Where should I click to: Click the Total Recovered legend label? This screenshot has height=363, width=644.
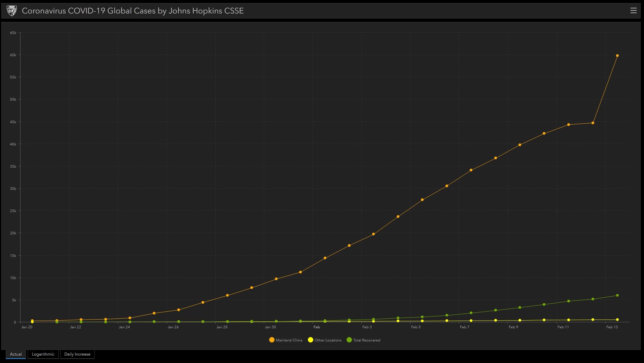[367, 340]
